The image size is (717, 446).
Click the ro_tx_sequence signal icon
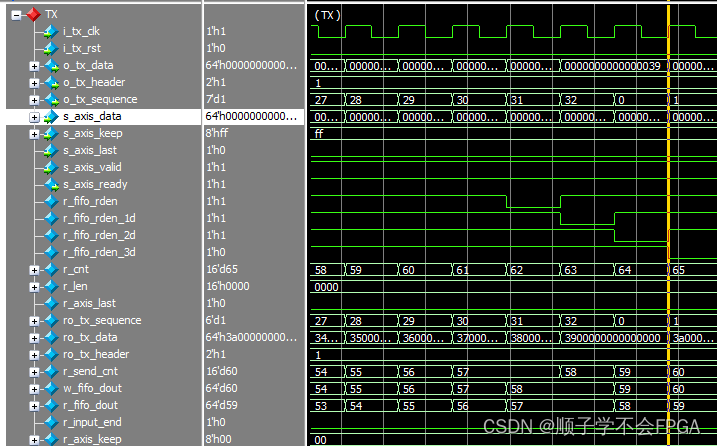51,321
